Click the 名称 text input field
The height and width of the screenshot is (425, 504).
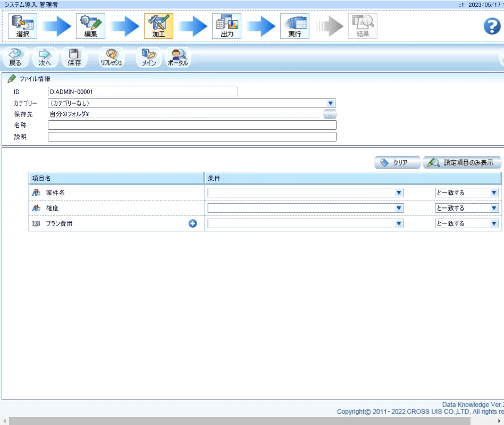pos(192,125)
